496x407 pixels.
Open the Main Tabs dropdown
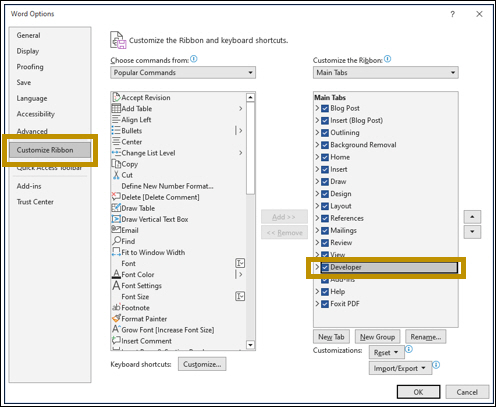point(386,73)
